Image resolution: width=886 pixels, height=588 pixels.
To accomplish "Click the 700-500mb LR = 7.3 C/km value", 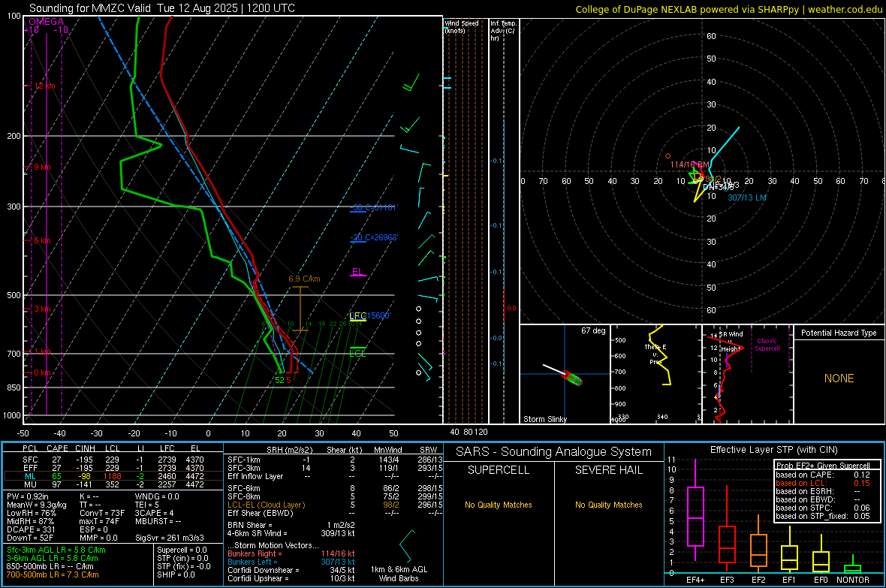I will coord(53,574).
